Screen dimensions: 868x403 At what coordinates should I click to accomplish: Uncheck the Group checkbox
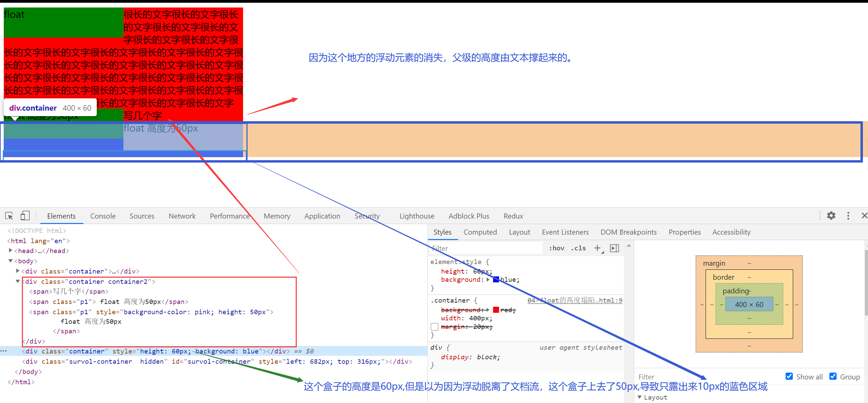pyautogui.click(x=833, y=376)
